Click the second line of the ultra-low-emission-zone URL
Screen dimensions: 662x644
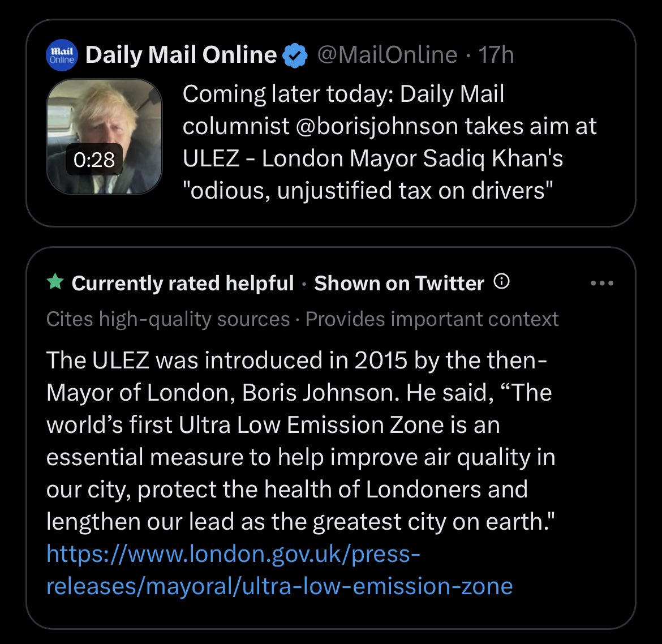tap(280, 586)
